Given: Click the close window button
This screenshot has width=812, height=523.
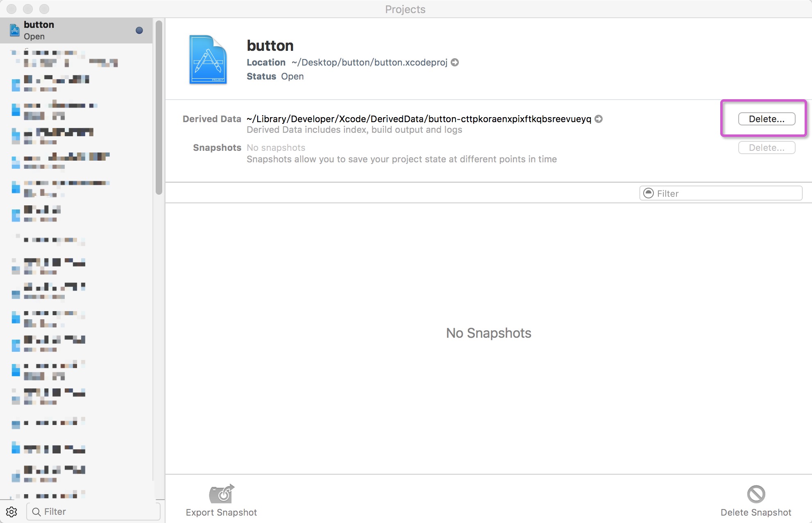Looking at the screenshot, I should click(12, 9).
